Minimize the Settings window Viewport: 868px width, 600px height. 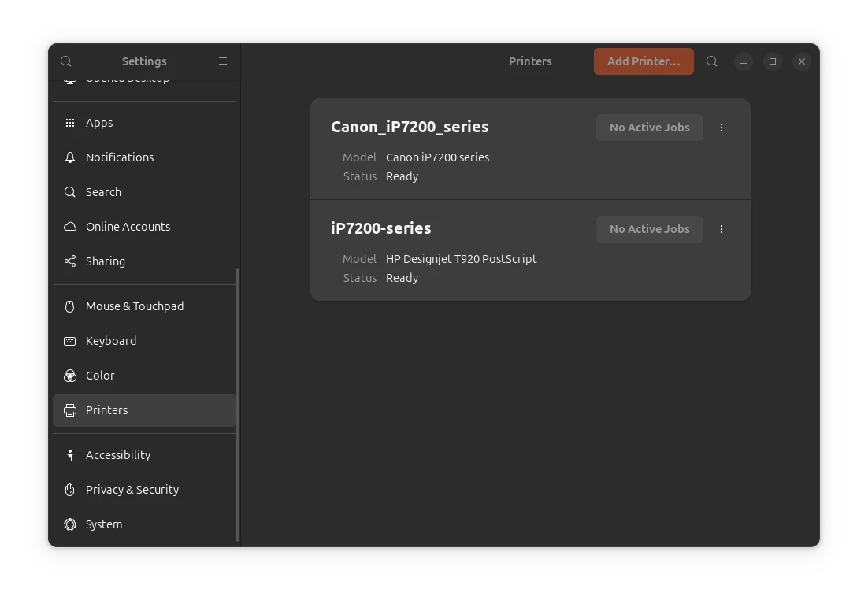coord(744,61)
